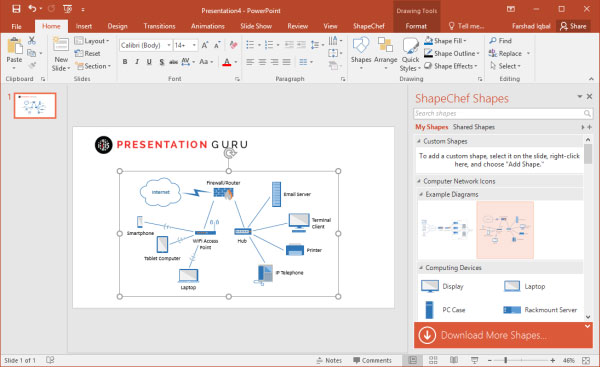Decrease font size
Screen dimensions: 600x367
point(217,45)
